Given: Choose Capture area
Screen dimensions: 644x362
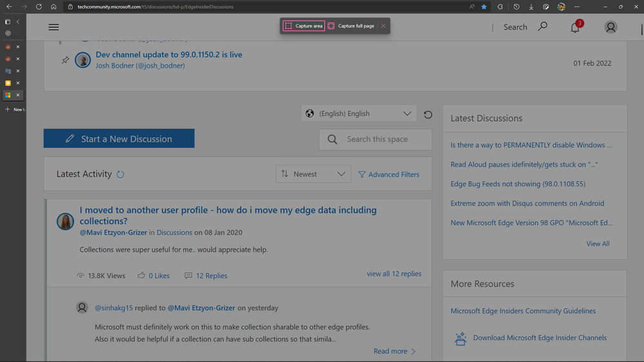Looking at the screenshot, I should click(x=304, y=26).
